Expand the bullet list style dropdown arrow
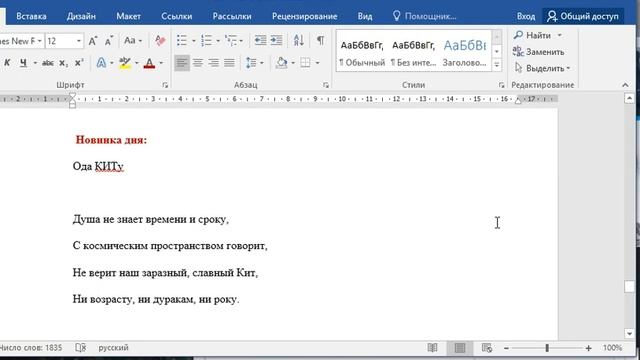Viewport: 640px width, 360px height. tap(193, 41)
